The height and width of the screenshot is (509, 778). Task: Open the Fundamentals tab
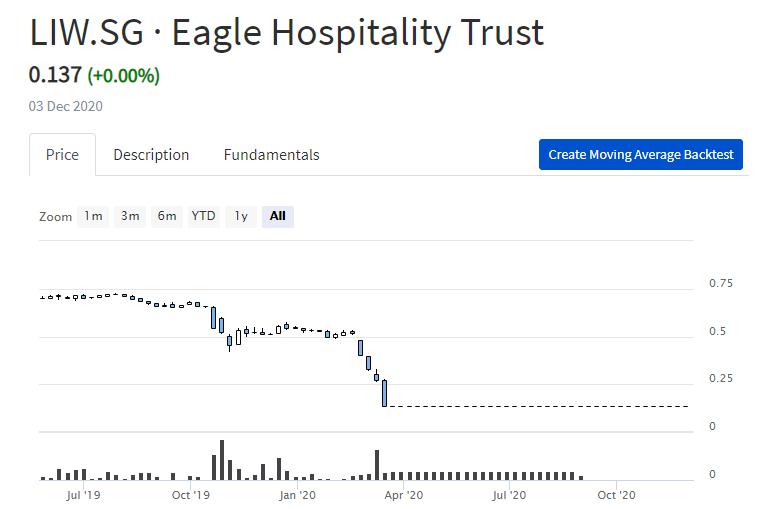click(271, 155)
